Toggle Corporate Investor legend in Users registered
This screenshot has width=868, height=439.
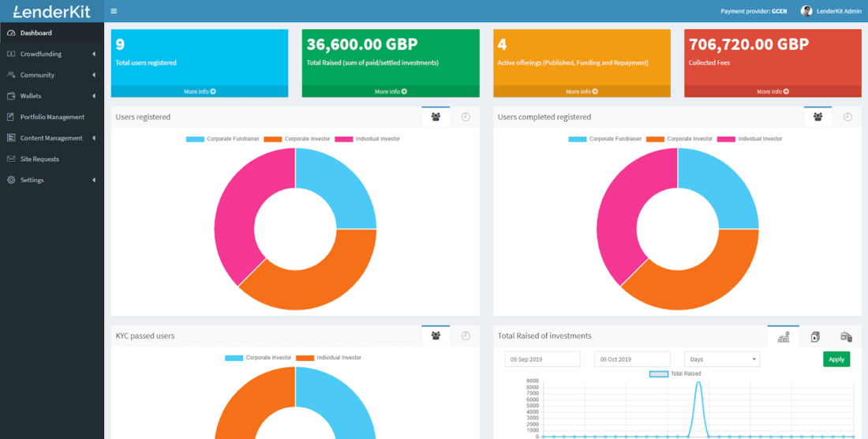(297, 139)
